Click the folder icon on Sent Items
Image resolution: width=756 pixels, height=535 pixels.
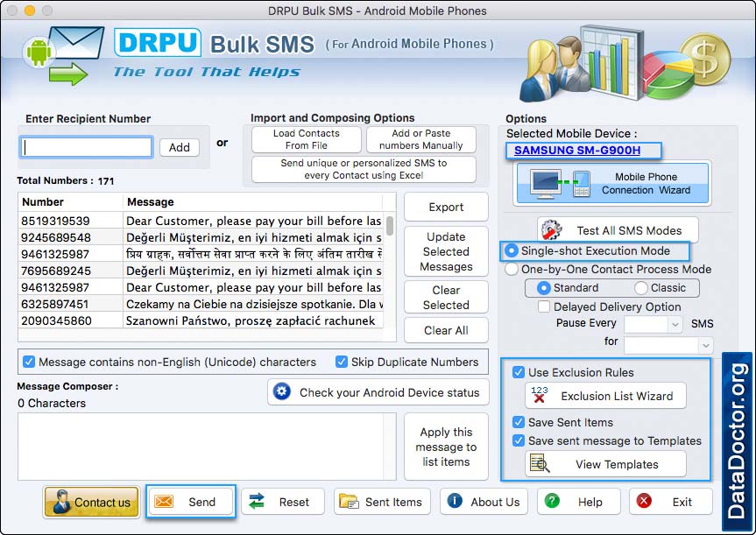click(x=349, y=502)
